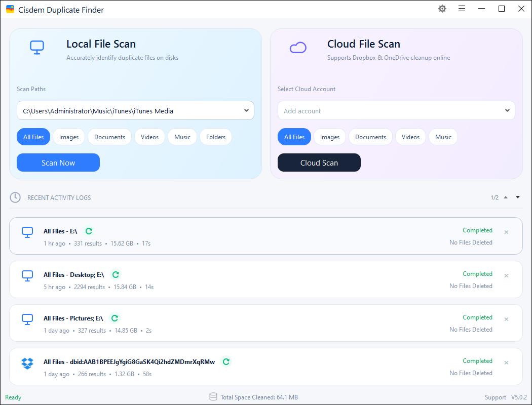Remove the Desktop; E:\ log entry

click(506, 276)
